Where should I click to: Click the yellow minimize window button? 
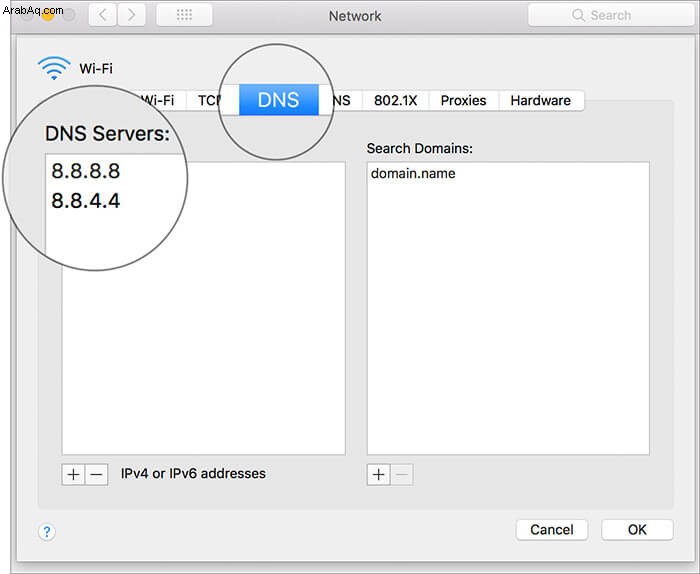point(48,15)
